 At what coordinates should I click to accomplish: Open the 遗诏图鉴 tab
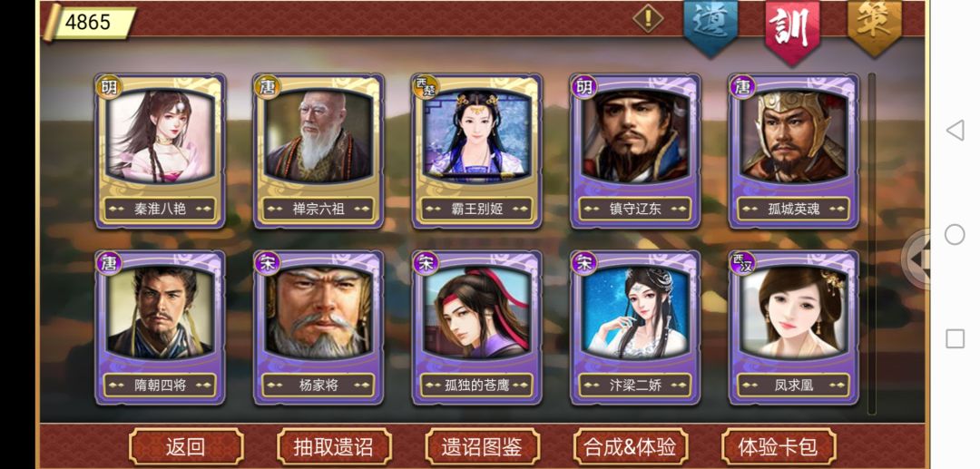click(x=482, y=447)
